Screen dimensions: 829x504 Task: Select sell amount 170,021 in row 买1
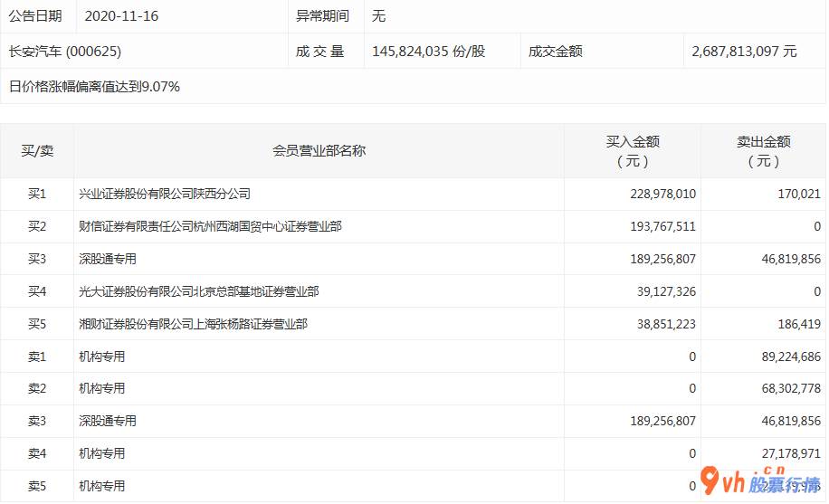click(x=799, y=195)
